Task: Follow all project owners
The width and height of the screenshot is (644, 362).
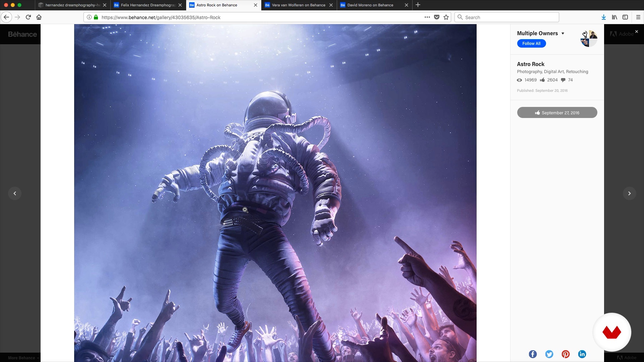Action: 531,44
